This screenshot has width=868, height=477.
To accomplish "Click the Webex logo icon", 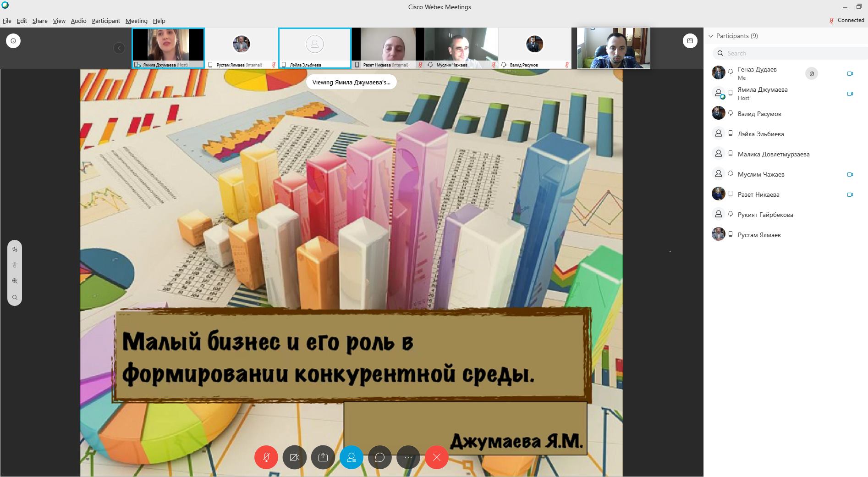I will point(5,6).
